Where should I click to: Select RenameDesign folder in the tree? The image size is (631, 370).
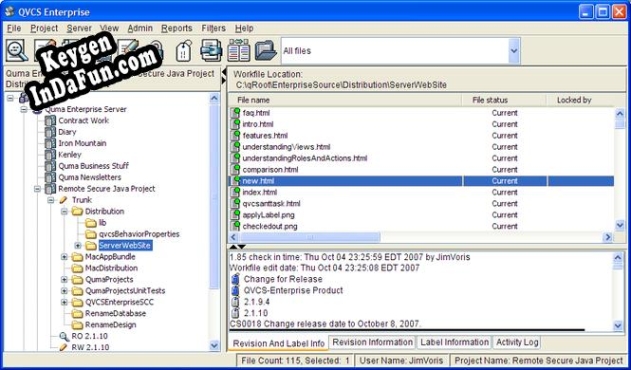(x=110, y=325)
